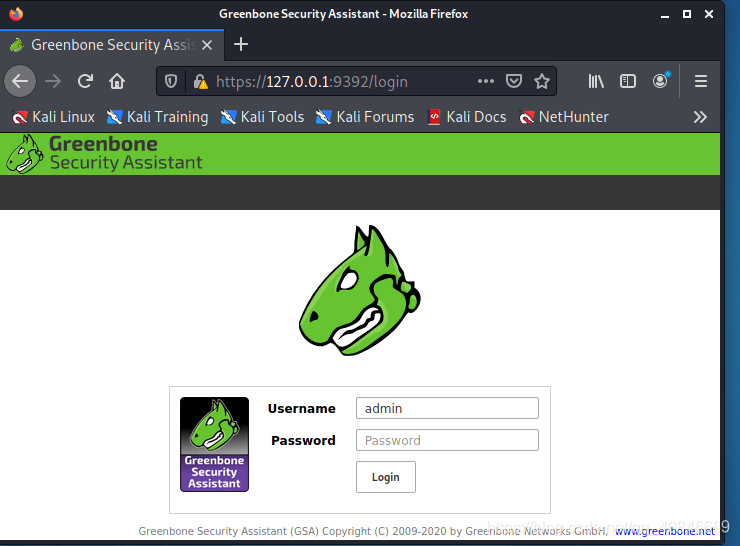Focus the Username field containing admin
Screen dimensions: 740x546
[x=447, y=408]
